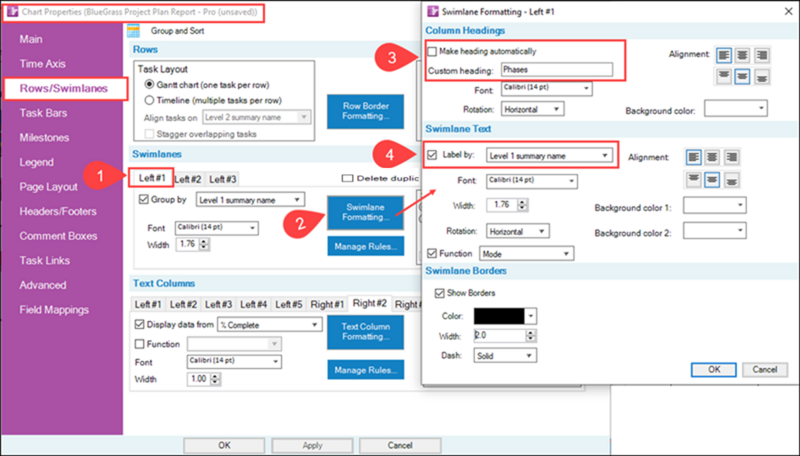Viewport: 800px width, 456px height.
Task: Click Swimlanes Manage Rules button
Action: point(366,246)
